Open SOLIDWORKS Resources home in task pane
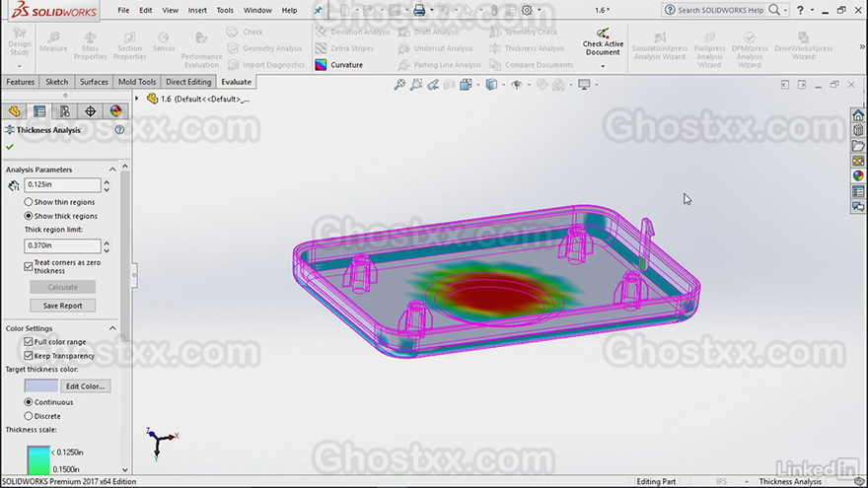868x488 pixels. [x=858, y=115]
